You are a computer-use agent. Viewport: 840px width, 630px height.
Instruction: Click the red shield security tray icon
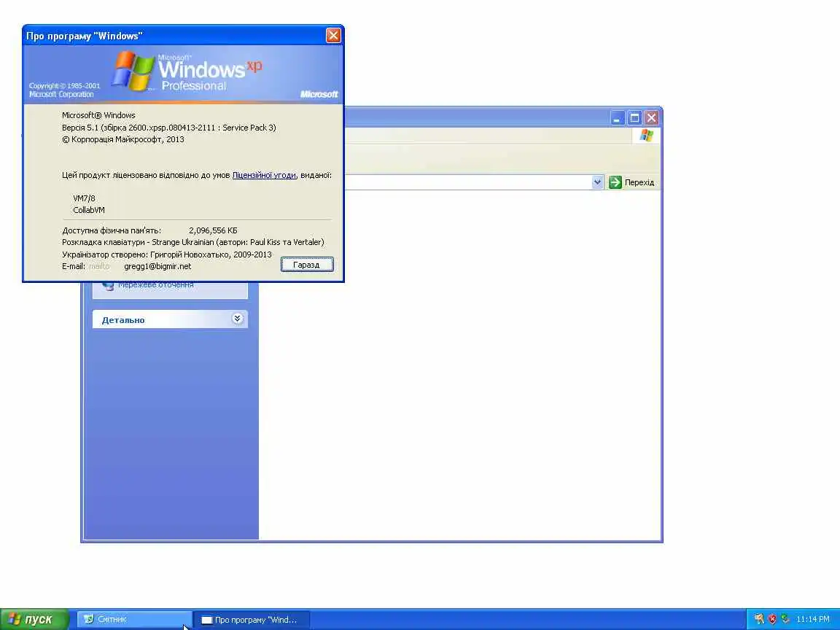pos(772,619)
